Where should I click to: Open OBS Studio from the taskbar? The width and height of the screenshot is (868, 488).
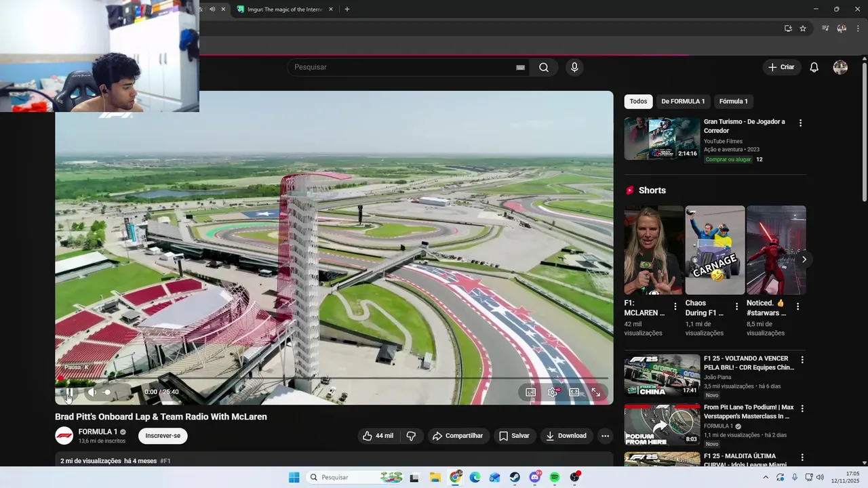click(575, 477)
